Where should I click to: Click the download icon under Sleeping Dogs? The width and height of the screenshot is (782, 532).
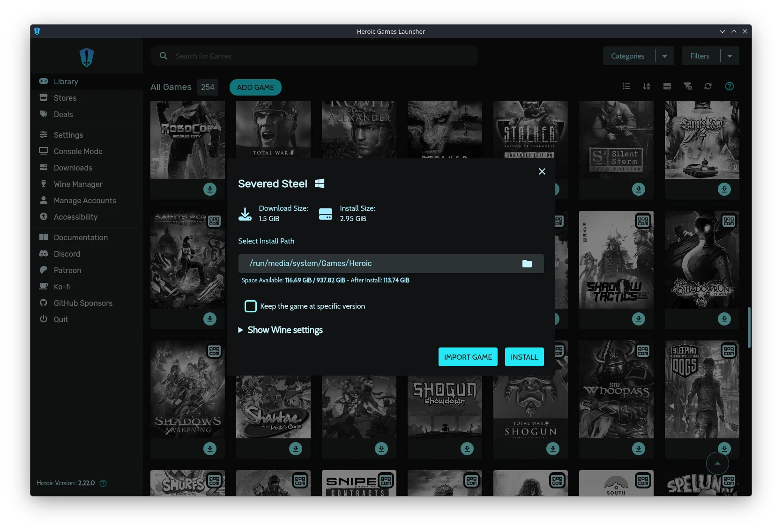click(x=724, y=448)
